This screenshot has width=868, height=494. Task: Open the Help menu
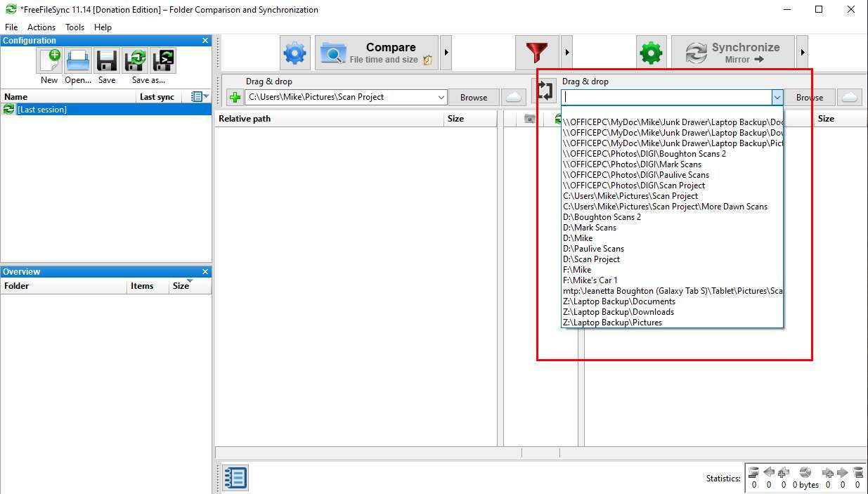tap(103, 27)
